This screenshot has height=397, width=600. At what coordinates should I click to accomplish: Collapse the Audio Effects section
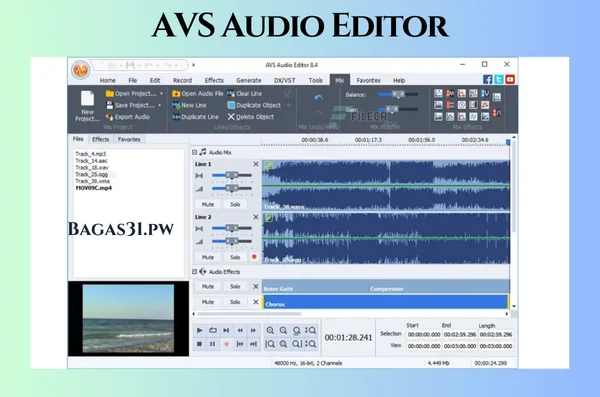tap(194, 272)
